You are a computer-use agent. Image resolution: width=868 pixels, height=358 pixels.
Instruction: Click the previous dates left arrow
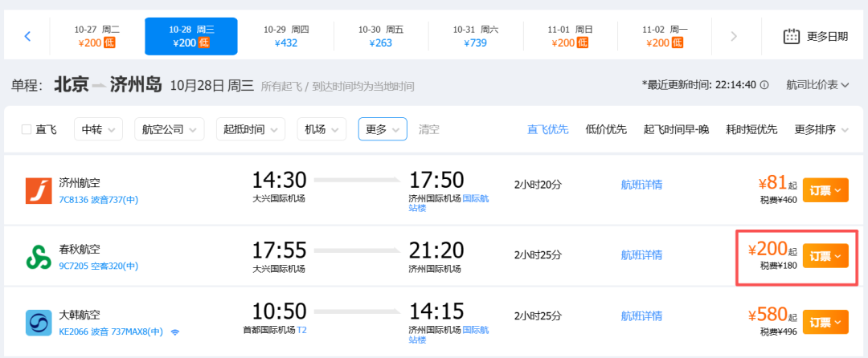tap(27, 36)
